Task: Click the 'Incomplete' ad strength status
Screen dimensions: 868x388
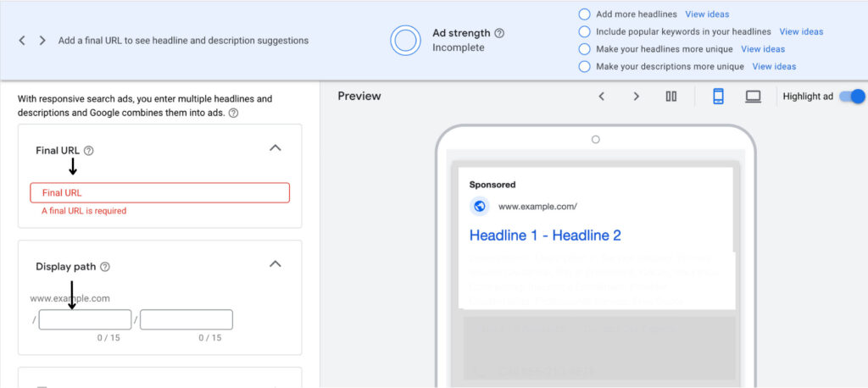Action: click(459, 47)
